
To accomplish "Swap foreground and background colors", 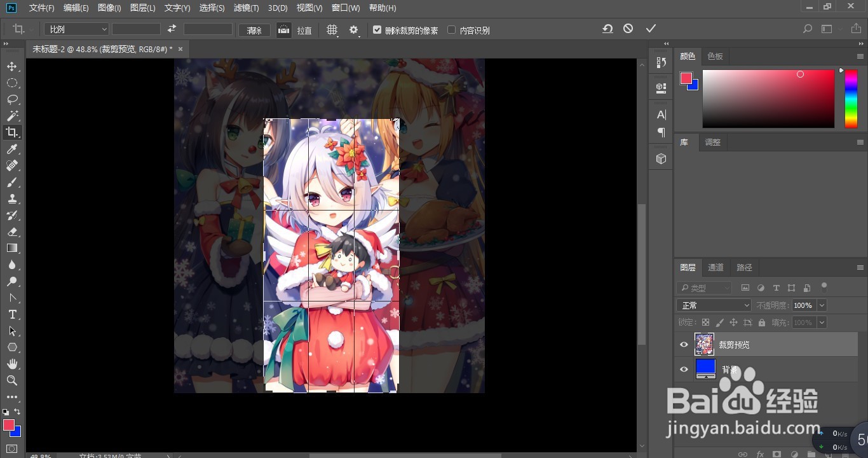I will click(x=18, y=412).
